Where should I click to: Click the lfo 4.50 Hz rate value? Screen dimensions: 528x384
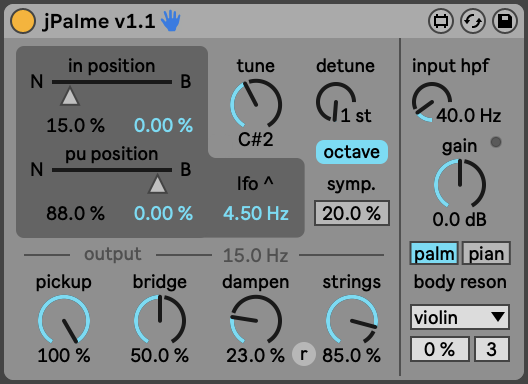point(256,213)
